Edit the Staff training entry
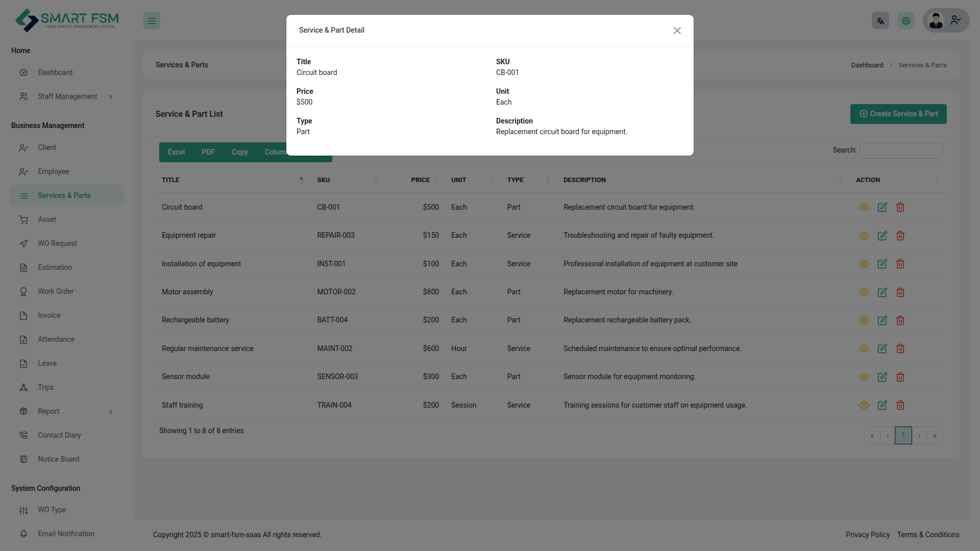980x551 pixels. pyautogui.click(x=882, y=405)
